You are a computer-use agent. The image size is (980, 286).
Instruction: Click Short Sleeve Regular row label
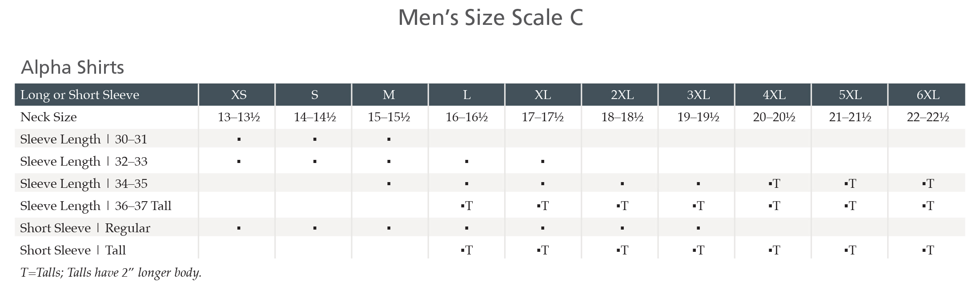[x=85, y=228]
